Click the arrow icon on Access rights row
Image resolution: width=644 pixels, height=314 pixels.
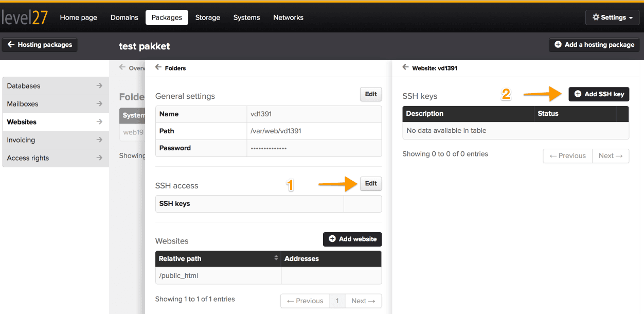(x=99, y=158)
